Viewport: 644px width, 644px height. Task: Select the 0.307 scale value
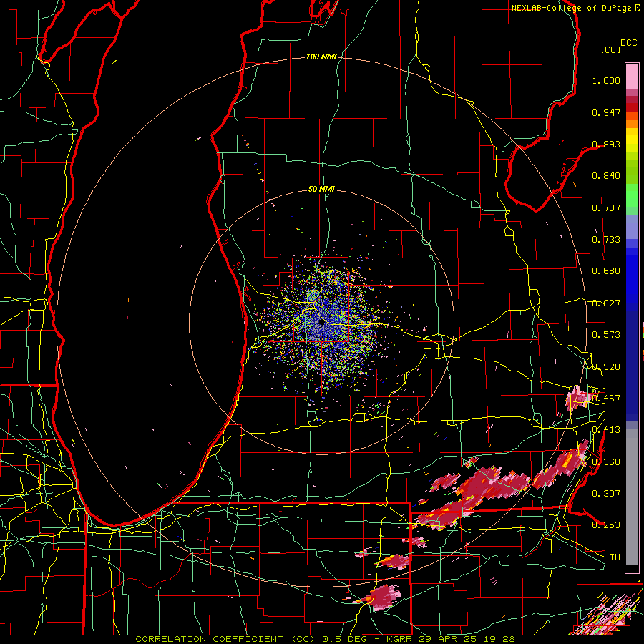pyautogui.click(x=606, y=494)
